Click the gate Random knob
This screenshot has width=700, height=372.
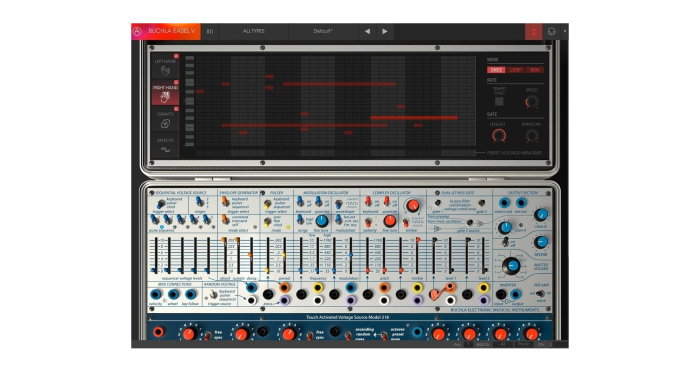(531, 136)
